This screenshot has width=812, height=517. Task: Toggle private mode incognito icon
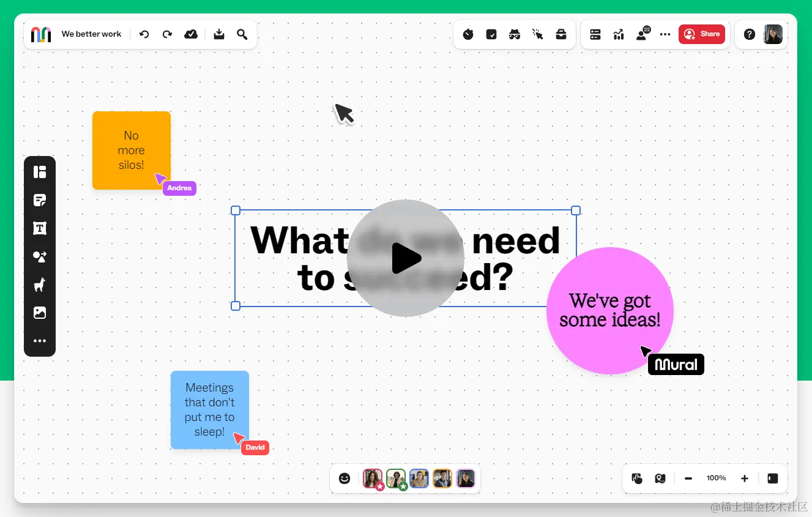tap(515, 34)
